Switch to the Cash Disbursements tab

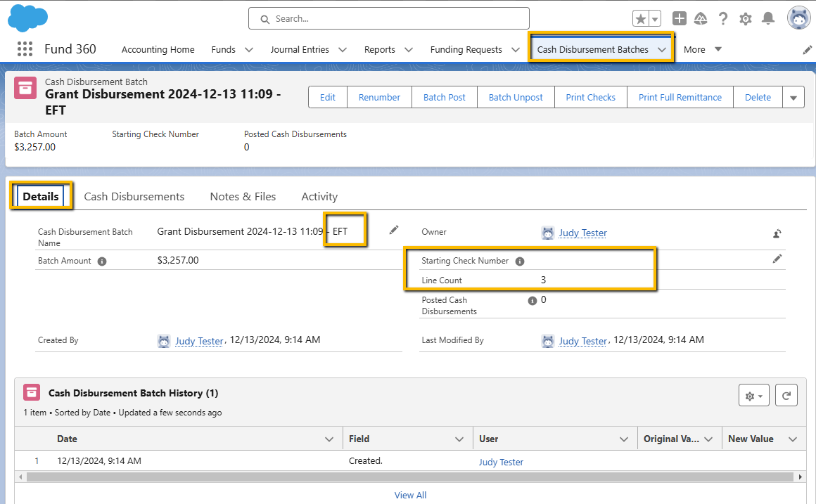tap(134, 197)
